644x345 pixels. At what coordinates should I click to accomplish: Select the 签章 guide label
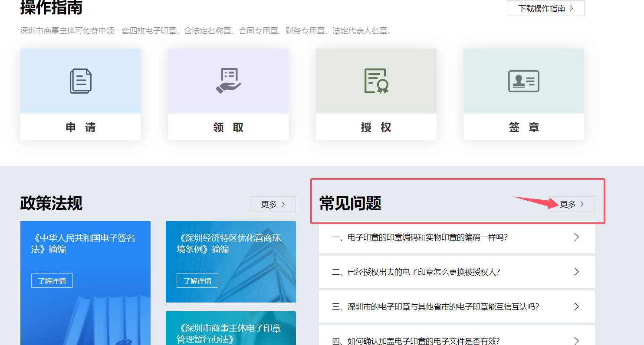523,127
